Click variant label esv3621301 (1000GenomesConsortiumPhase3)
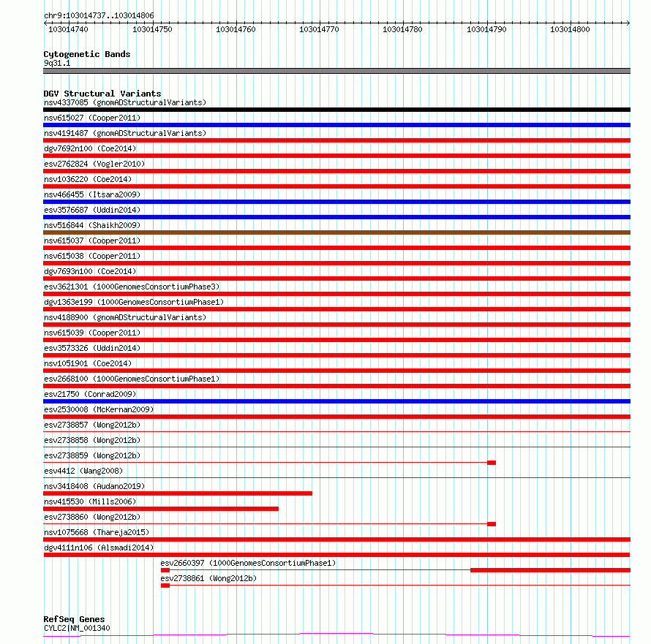 coord(132,287)
